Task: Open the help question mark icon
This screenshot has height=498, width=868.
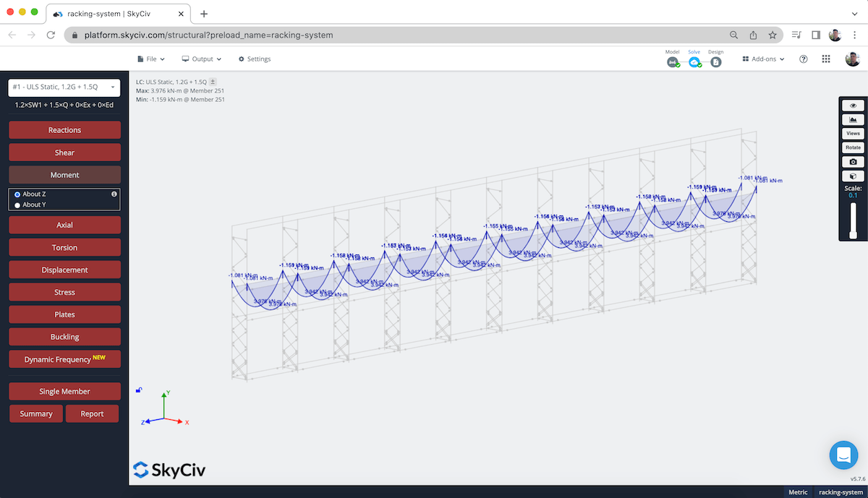Action: click(803, 59)
